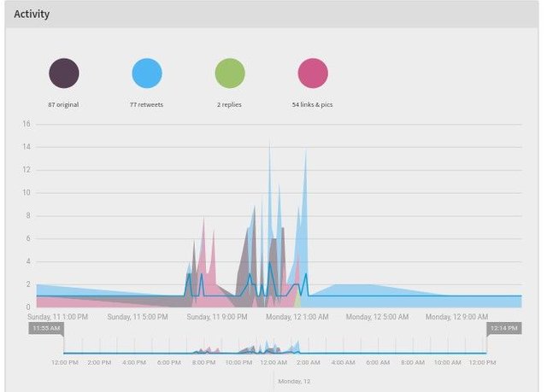The image size is (547, 392).
Task: Click the 8:00 PM tick on the mini timeline
Action: pyautogui.click(x=203, y=362)
